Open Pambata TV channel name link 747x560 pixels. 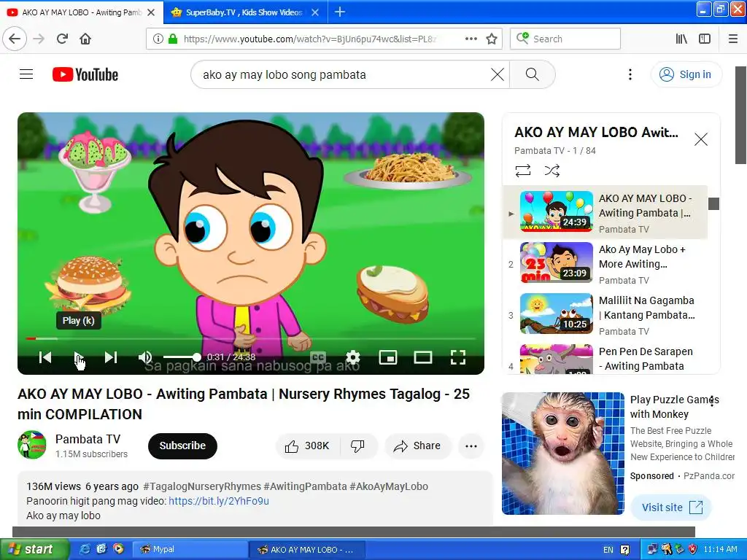pyautogui.click(x=88, y=438)
